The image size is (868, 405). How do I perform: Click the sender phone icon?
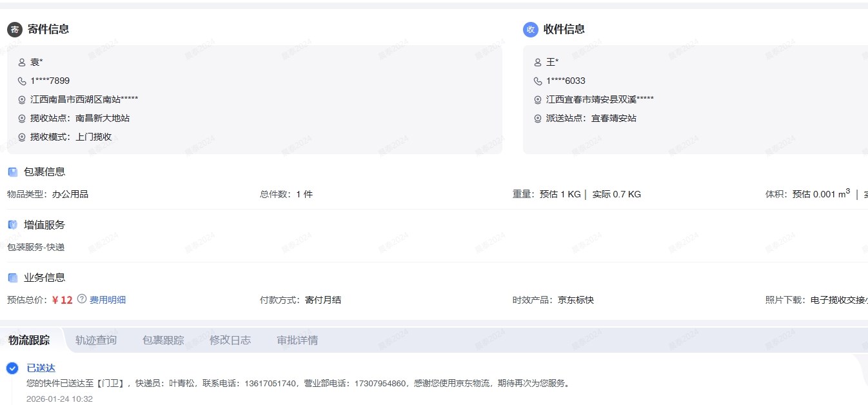(x=22, y=81)
